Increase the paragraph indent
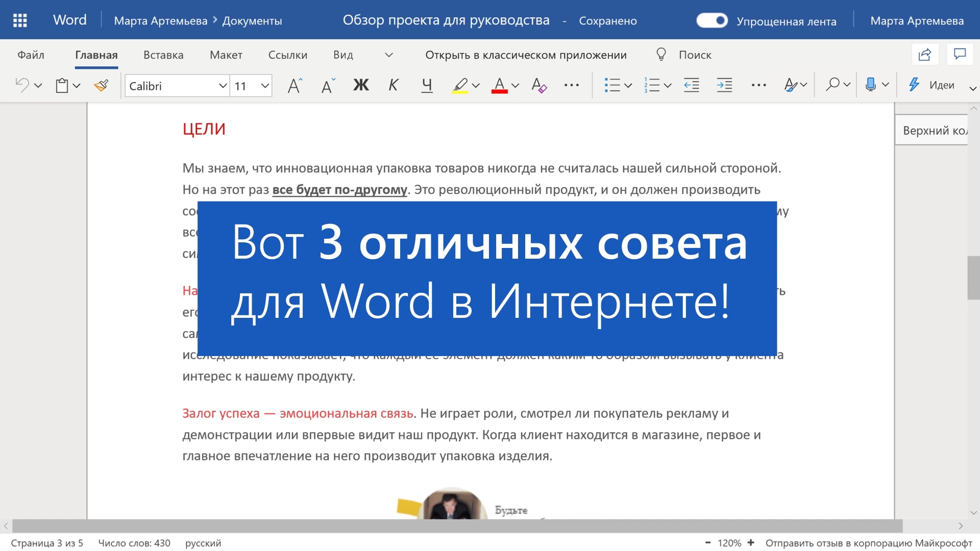The height and width of the screenshot is (551, 980). tap(724, 85)
